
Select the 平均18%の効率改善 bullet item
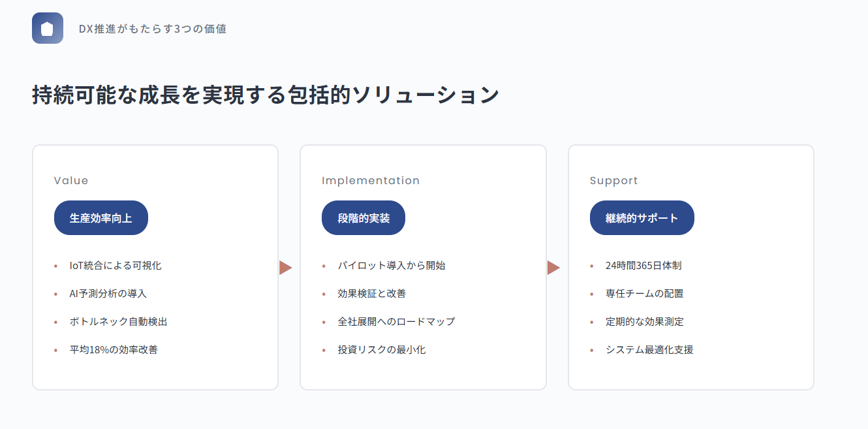(114, 350)
